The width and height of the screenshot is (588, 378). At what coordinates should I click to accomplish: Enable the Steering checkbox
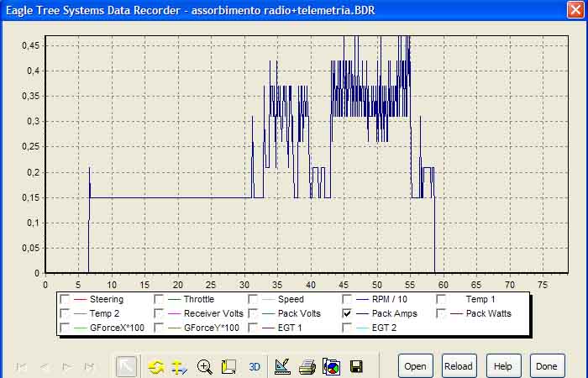[66, 299]
